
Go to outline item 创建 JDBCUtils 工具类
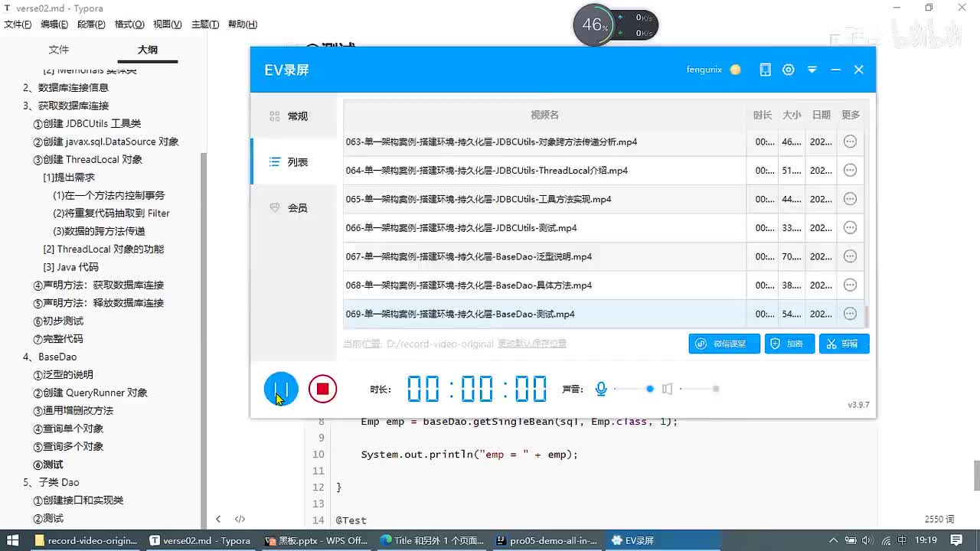coord(87,124)
